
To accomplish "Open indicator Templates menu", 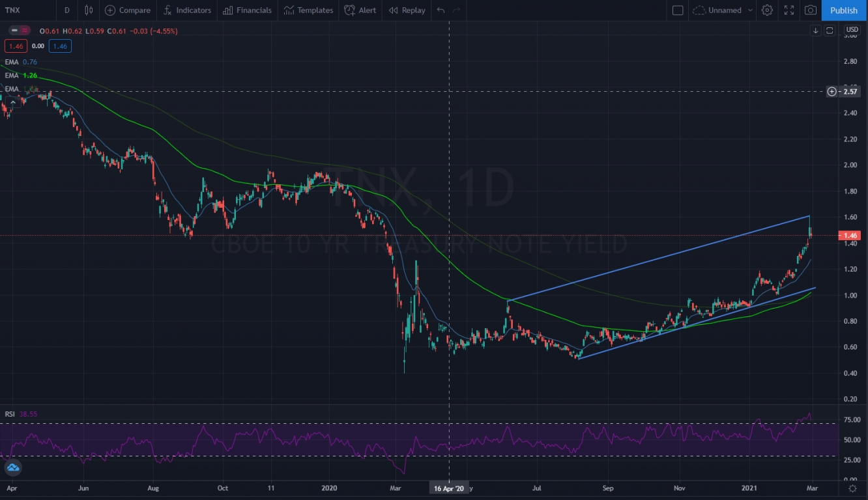I will [308, 10].
